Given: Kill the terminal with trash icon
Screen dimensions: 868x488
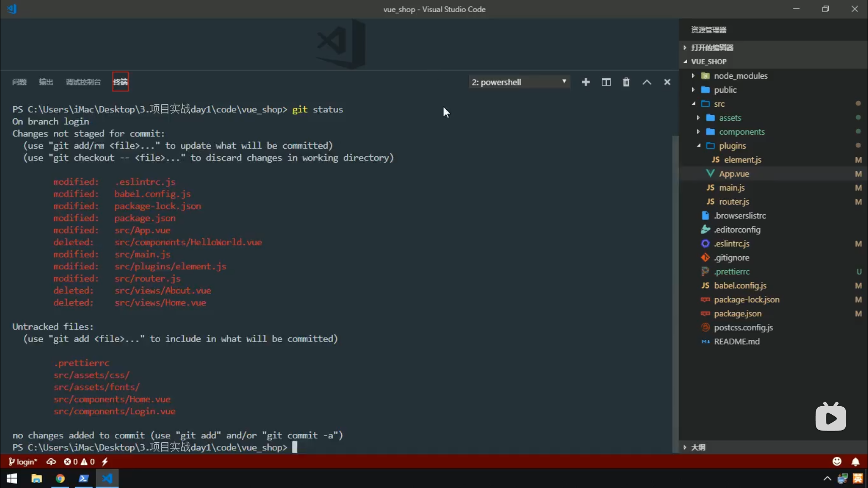Looking at the screenshot, I should coord(626,82).
